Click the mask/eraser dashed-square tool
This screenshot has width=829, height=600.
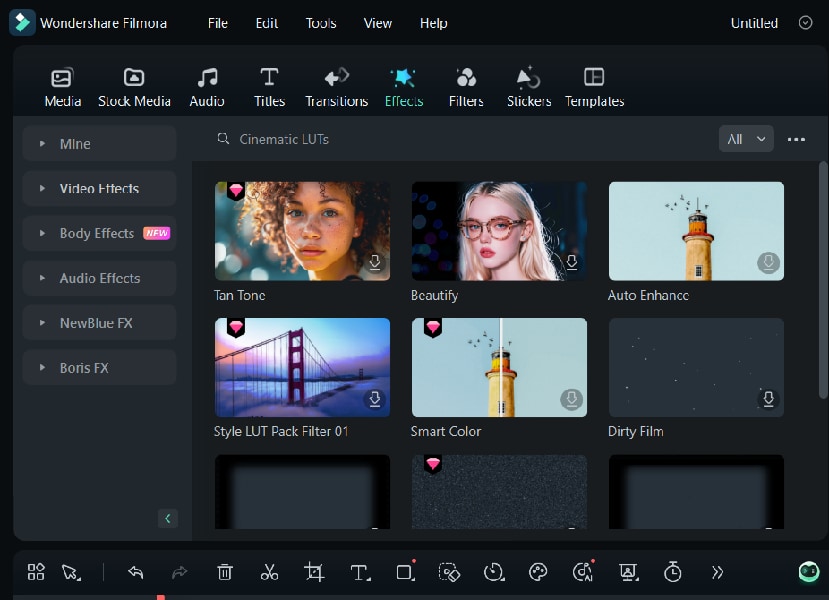449,572
